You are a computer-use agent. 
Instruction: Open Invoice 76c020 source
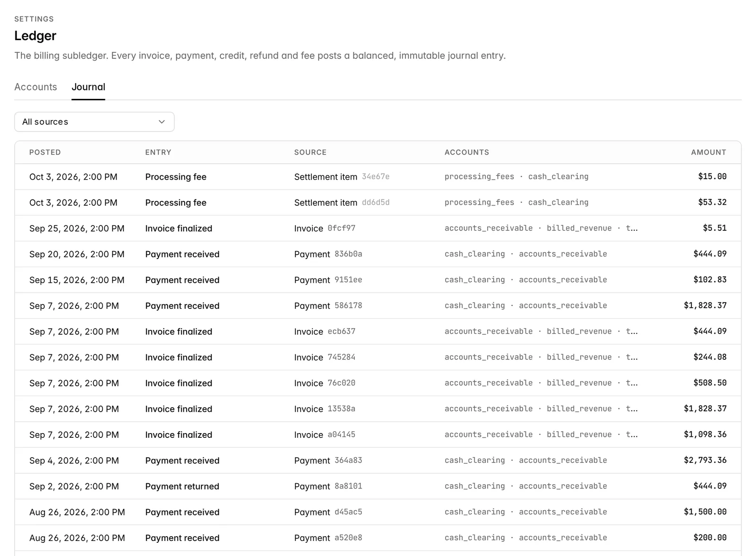(325, 383)
